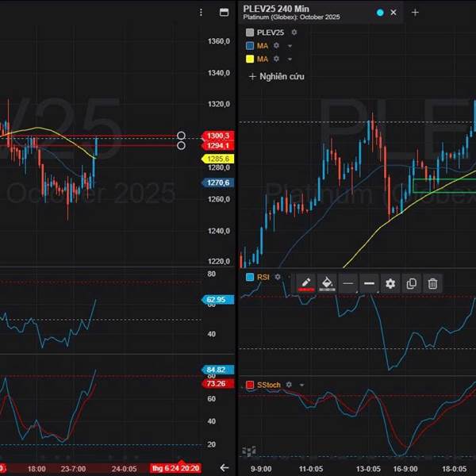Select the pencil line color tool
The image size is (476, 476).
[x=306, y=283]
